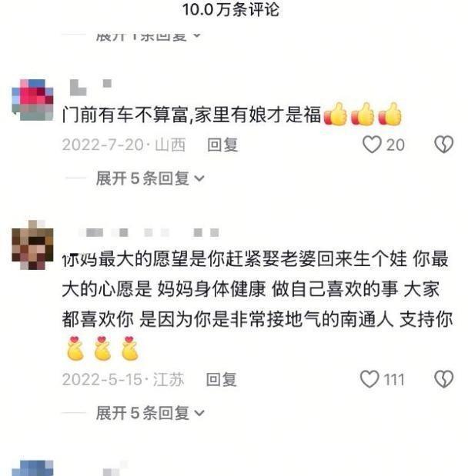Expand 5 replies under Jiangsu comment
Screen dimensions: 468x476
point(150,413)
